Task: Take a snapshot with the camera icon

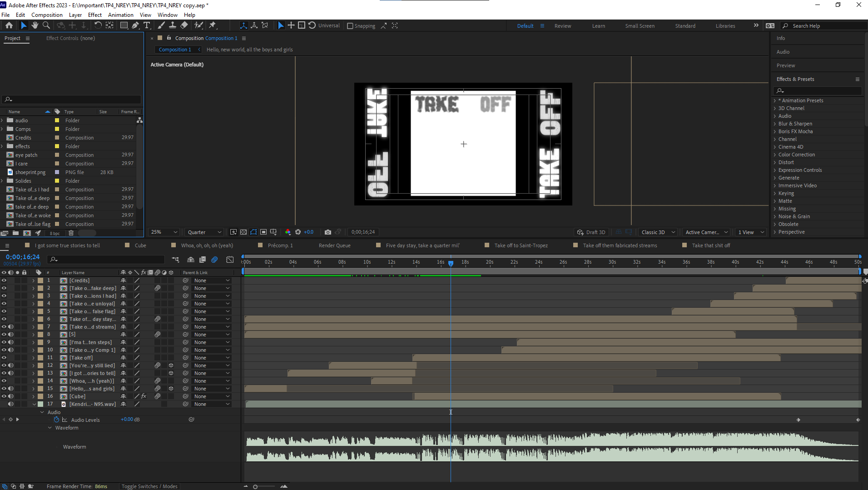Action: pos(328,232)
